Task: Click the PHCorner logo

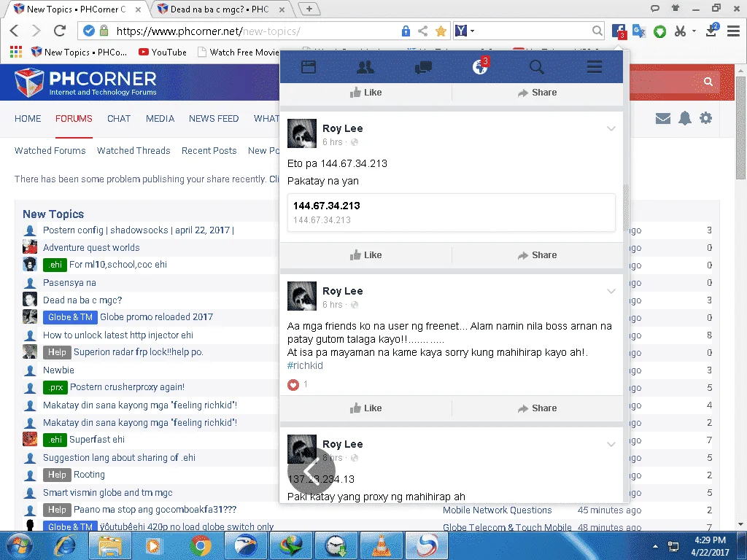Action: pos(86,82)
